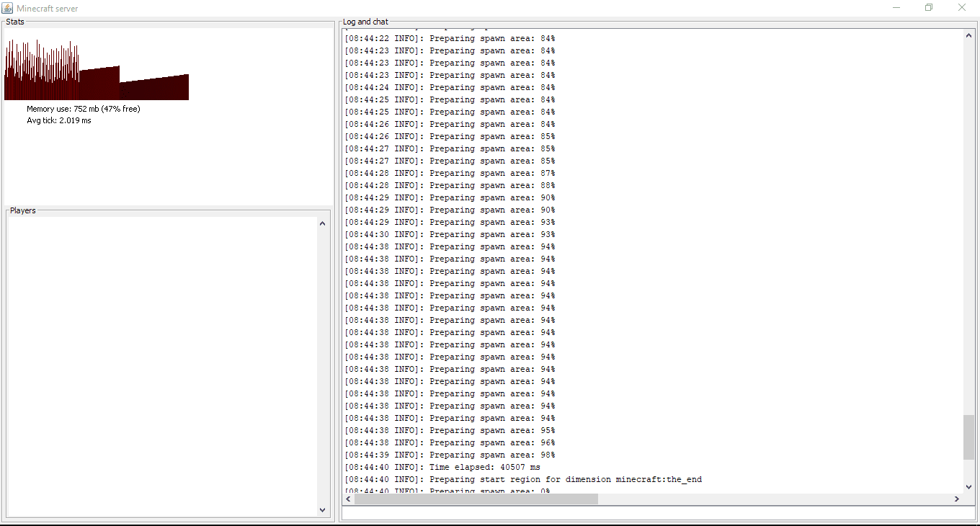Viewport: 980px width, 526px height.
Task: Click the 08:44:22 'Preparing spawn area: 84%' line
Action: [450, 38]
